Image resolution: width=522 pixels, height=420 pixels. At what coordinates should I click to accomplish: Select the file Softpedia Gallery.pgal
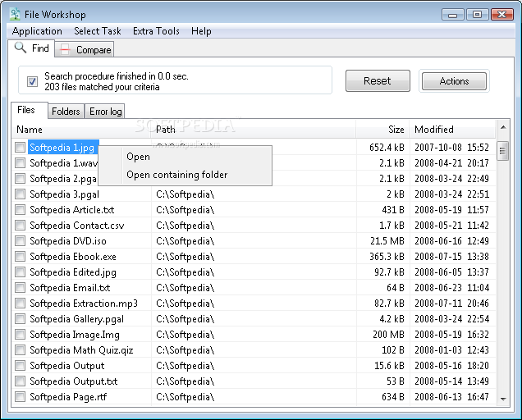76,319
